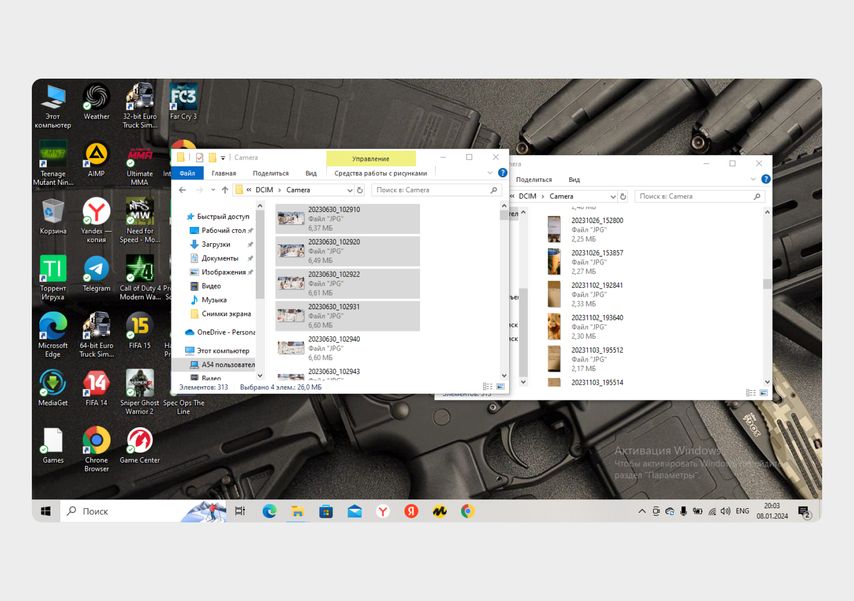Open the address bar history dropdown, front window

pyautogui.click(x=350, y=190)
